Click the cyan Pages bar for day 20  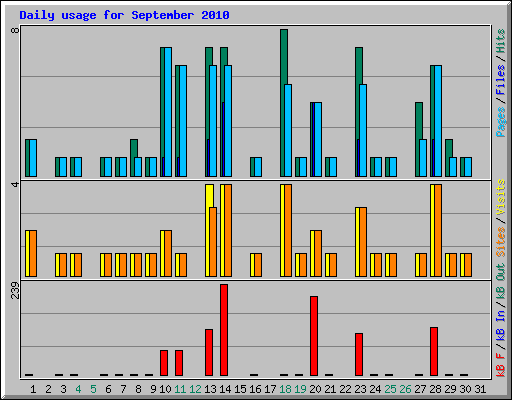pyautogui.click(x=318, y=139)
